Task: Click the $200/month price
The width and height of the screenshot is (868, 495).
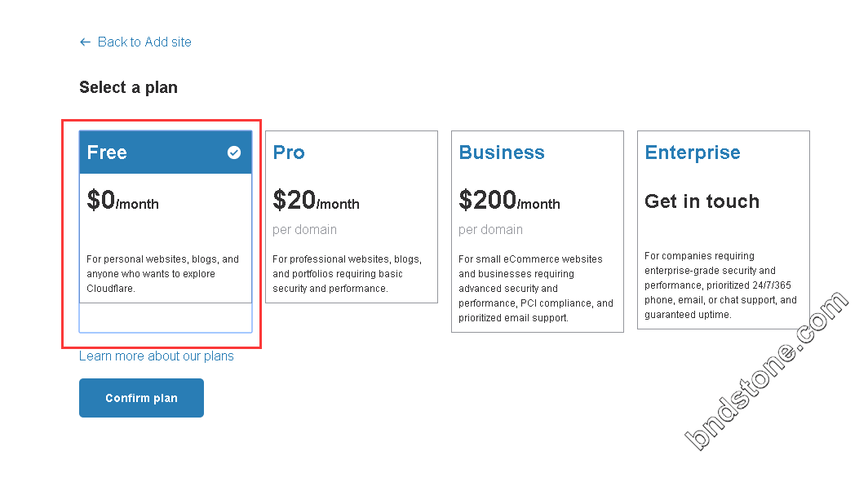Action: 509,201
